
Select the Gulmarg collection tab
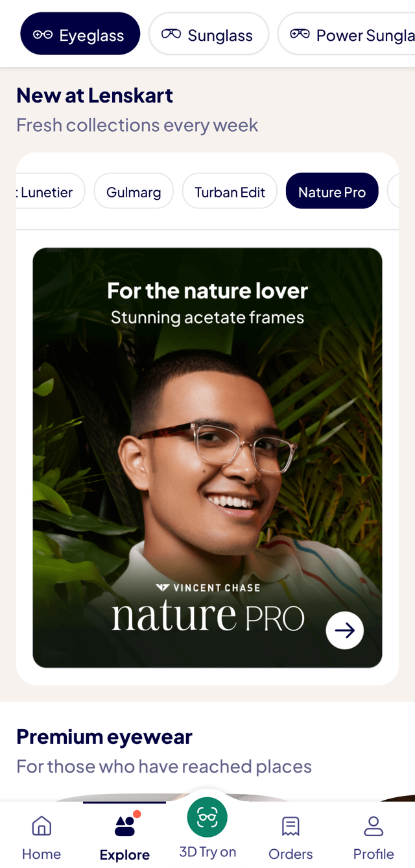[134, 191]
